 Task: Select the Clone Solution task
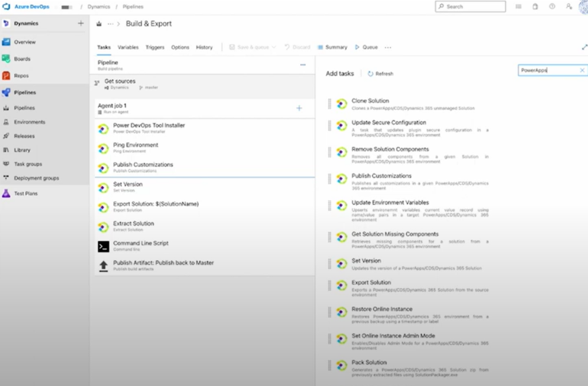(370, 101)
